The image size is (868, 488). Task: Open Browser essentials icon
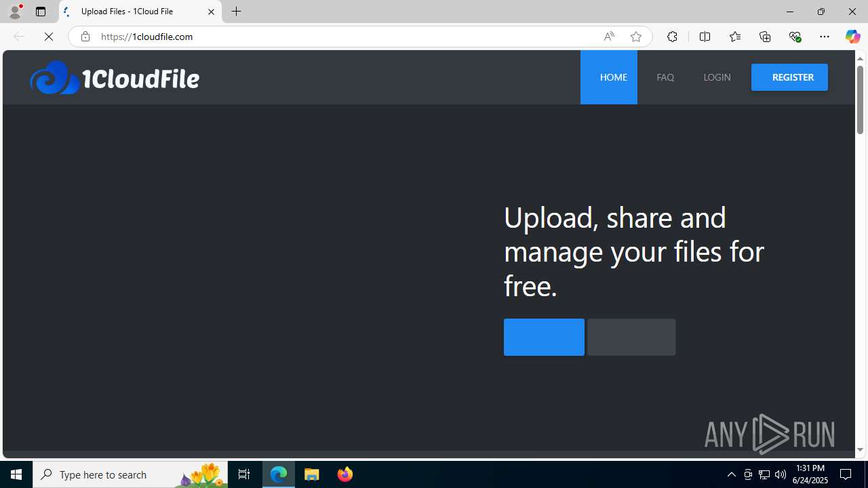click(x=795, y=37)
